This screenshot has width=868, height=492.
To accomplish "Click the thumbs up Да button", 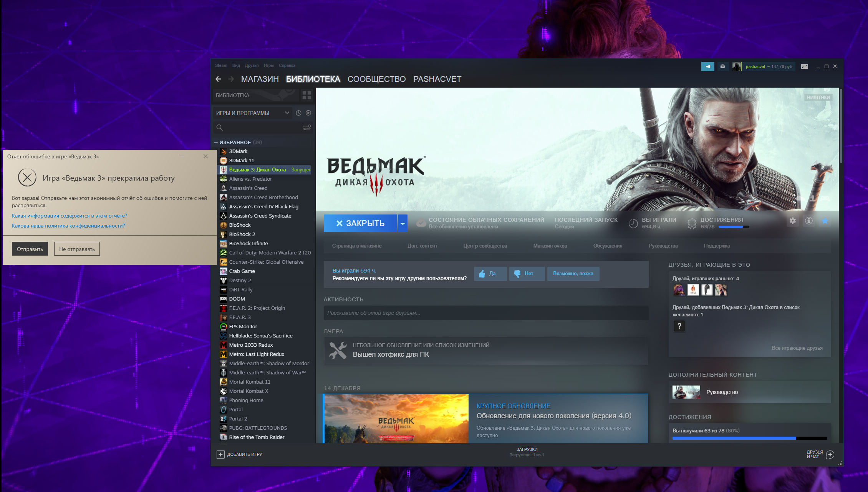I will (490, 274).
